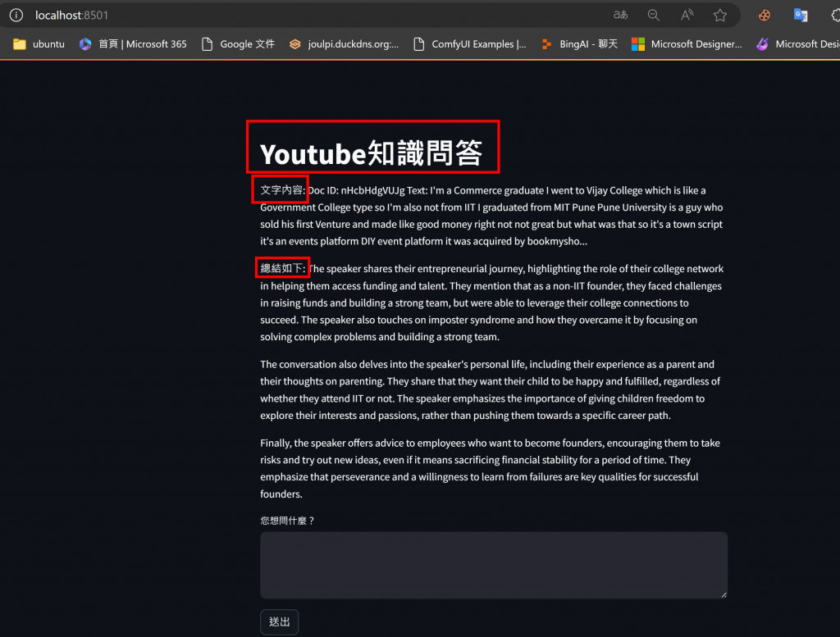840x637 pixels.
Task: Open the Google 文件 bookmark
Action: pyautogui.click(x=239, y=44)
